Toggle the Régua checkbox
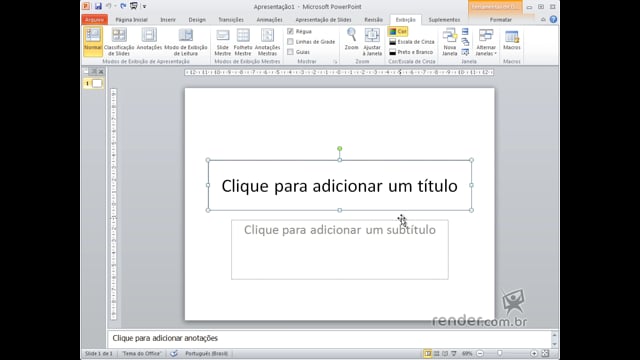This screenshot has width=640, height=360. 290,31
